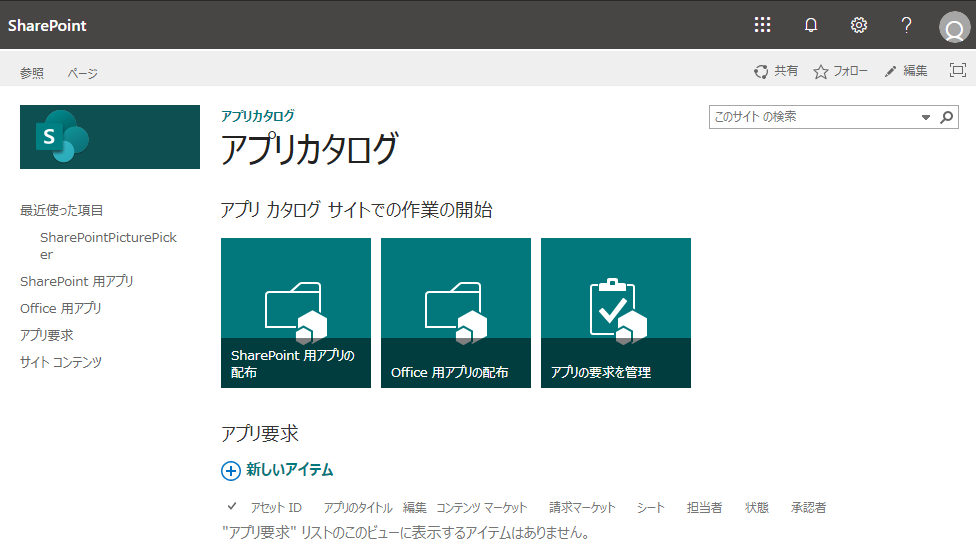
Task: Click the 編集 edit page button
Action: (906, 71)
